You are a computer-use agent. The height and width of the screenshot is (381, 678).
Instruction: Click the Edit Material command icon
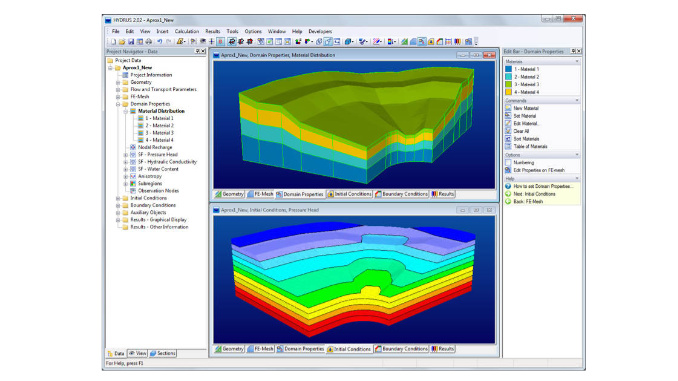point(508,123)
